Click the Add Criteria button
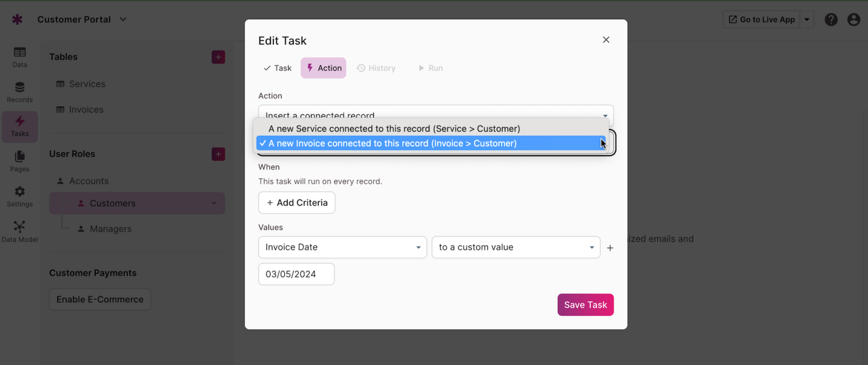This screenshot has width=868, height=365. click(297, 203)
